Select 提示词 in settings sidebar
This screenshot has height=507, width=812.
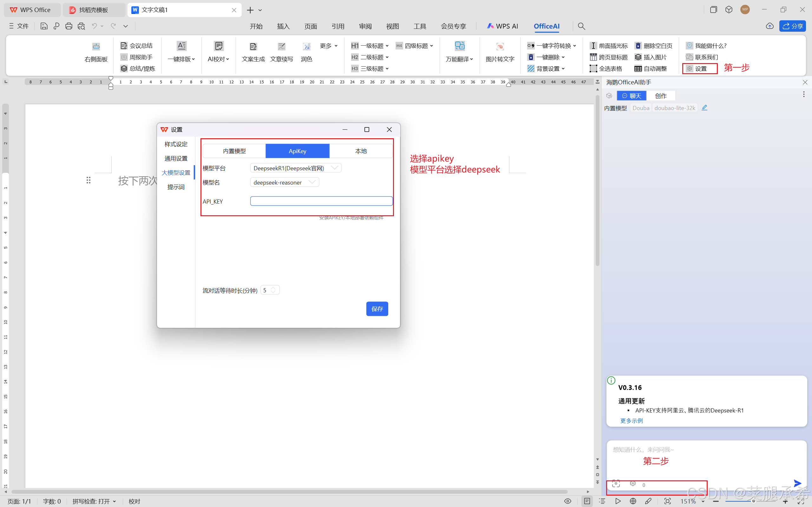click(x=176, y=187)
